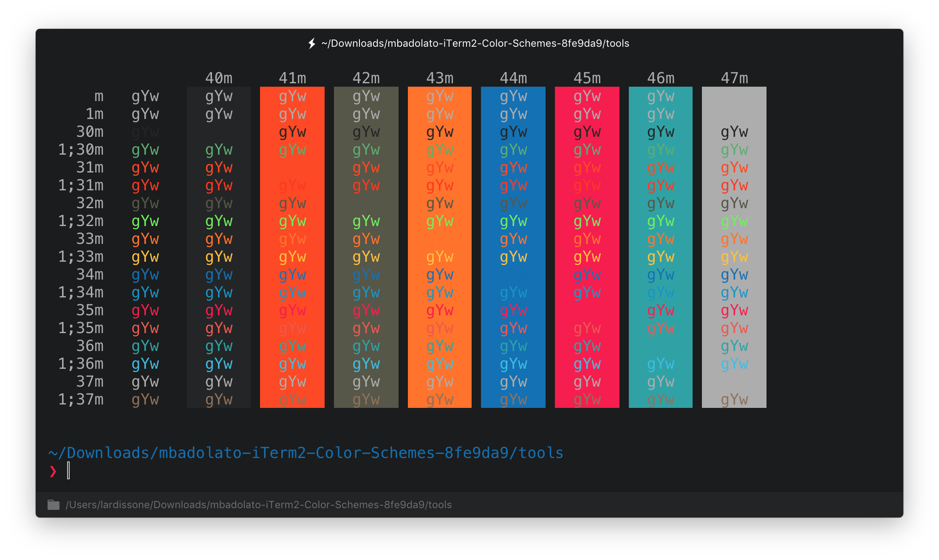Screen dimensions: 939x560
Task: Click the 35m row label
Action: coord(90,310)
